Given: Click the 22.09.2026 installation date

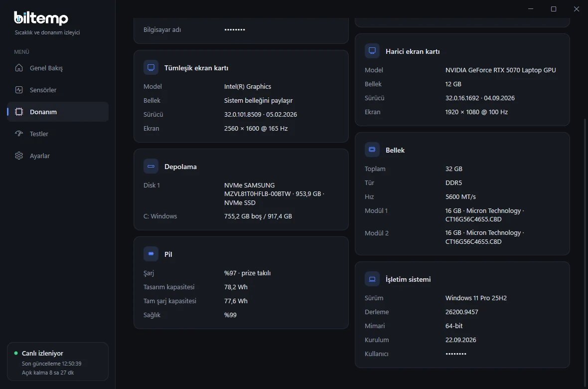Looking at the screenshot, I should coord(461,340).
